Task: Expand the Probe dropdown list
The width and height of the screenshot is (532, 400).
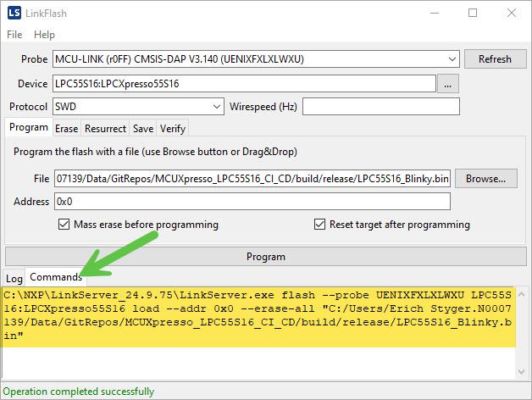Action: pyautogui.click(x=453, y=59)
